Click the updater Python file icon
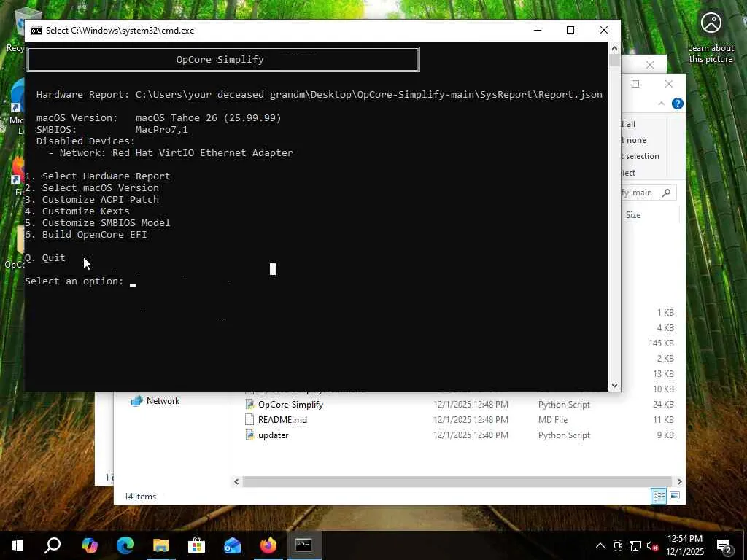 click(x=249, y=435)
